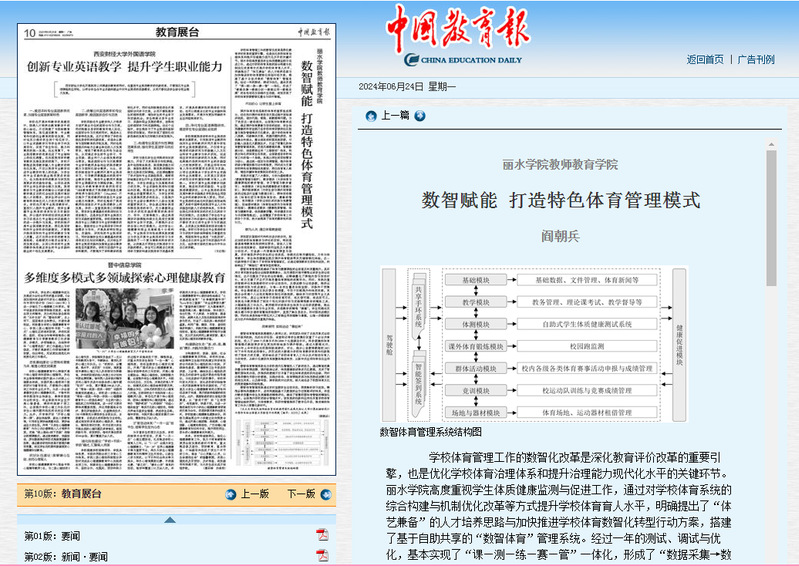The height and width of the screenshot is (566, 799).
Task: Open 第02版：新闻·要闻 page link
Action: pos(66,557)
